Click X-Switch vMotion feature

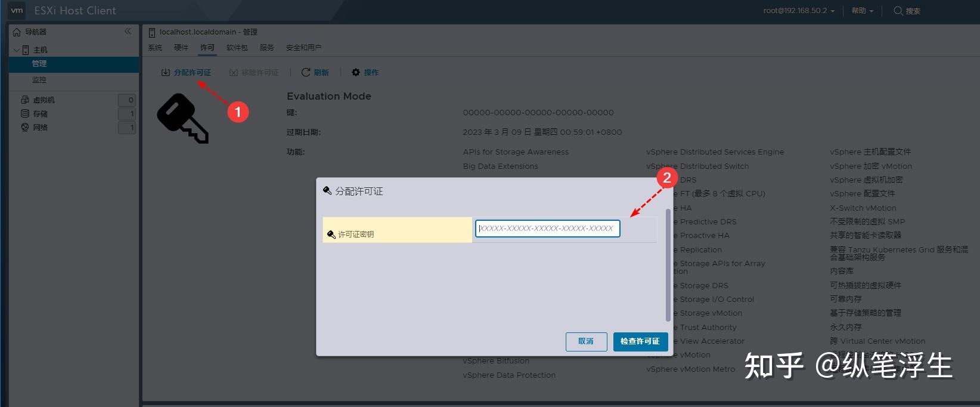click(x=863, y=208)
